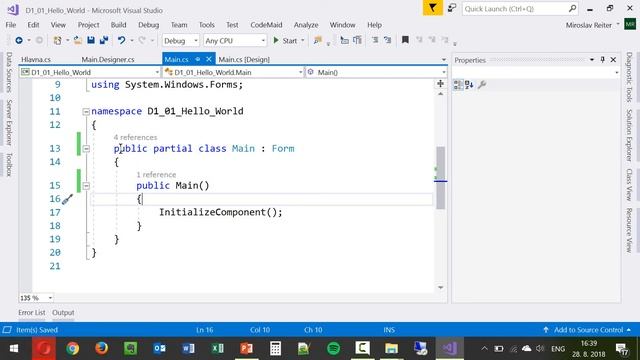
Task: Click the 1 reference CodeLens link
Action: tap(156, 175)
